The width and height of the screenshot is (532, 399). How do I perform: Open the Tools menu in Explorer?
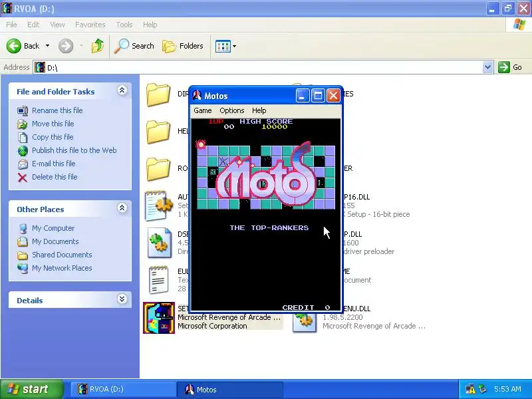tap(124, 25)
